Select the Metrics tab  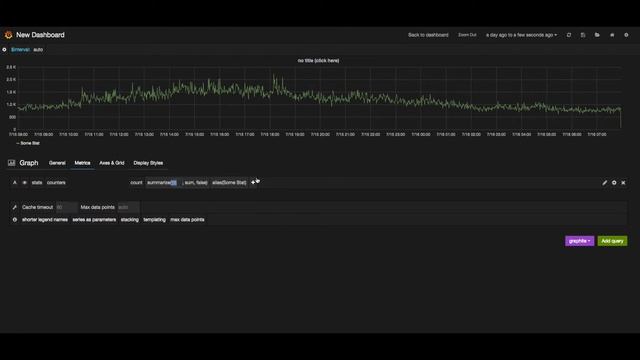click(82, 163)
